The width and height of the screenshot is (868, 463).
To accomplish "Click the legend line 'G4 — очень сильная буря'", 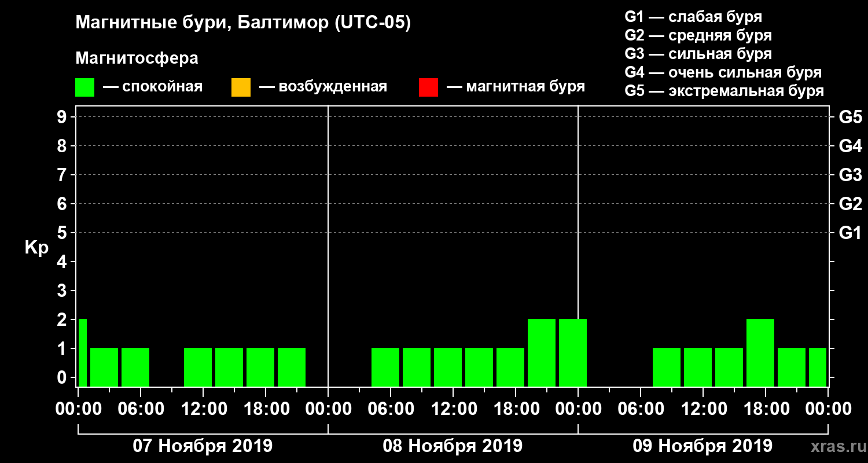I will pyautogui.click(x=723, y=72).
